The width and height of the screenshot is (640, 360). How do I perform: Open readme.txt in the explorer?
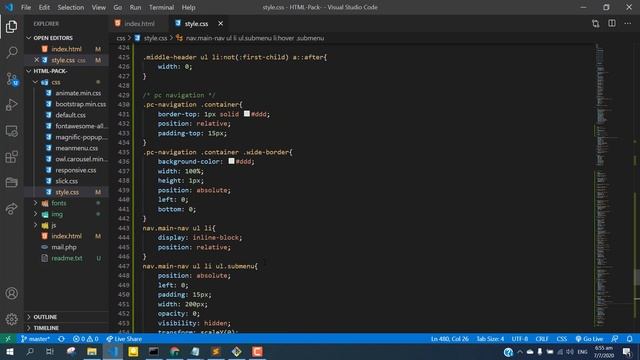[67, 258]
